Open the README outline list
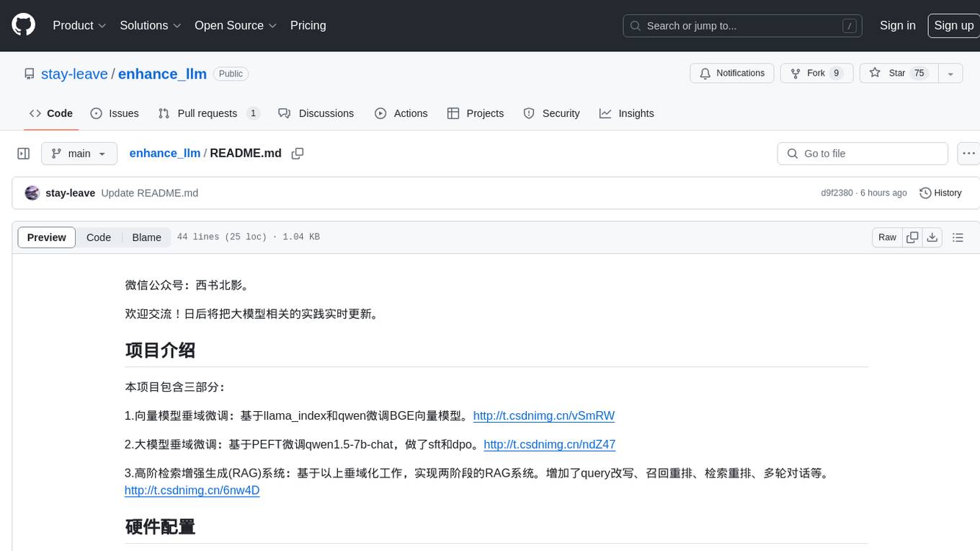This screenshot has width=980, height=551. pyautogui.click(x=958, y=237)
